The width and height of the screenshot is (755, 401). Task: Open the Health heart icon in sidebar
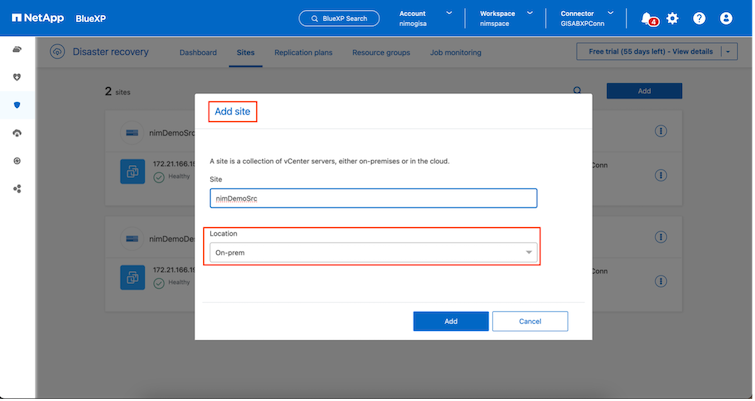tap(17, 77)
